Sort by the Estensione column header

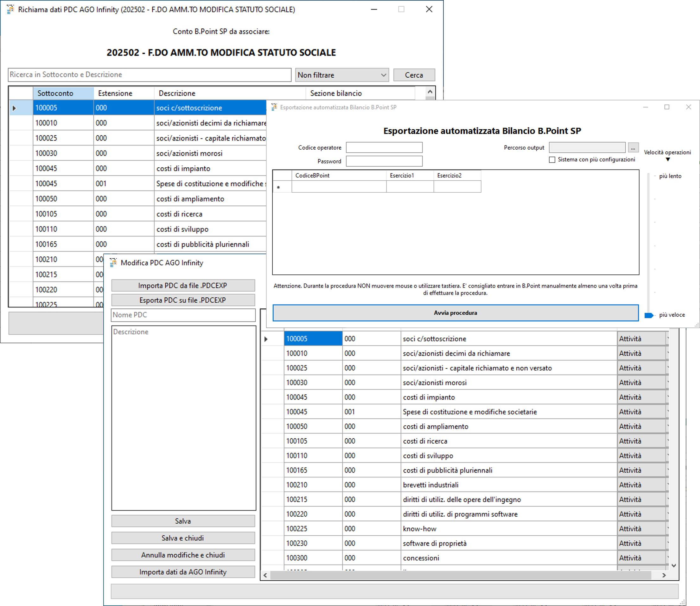tap(124, 93)
